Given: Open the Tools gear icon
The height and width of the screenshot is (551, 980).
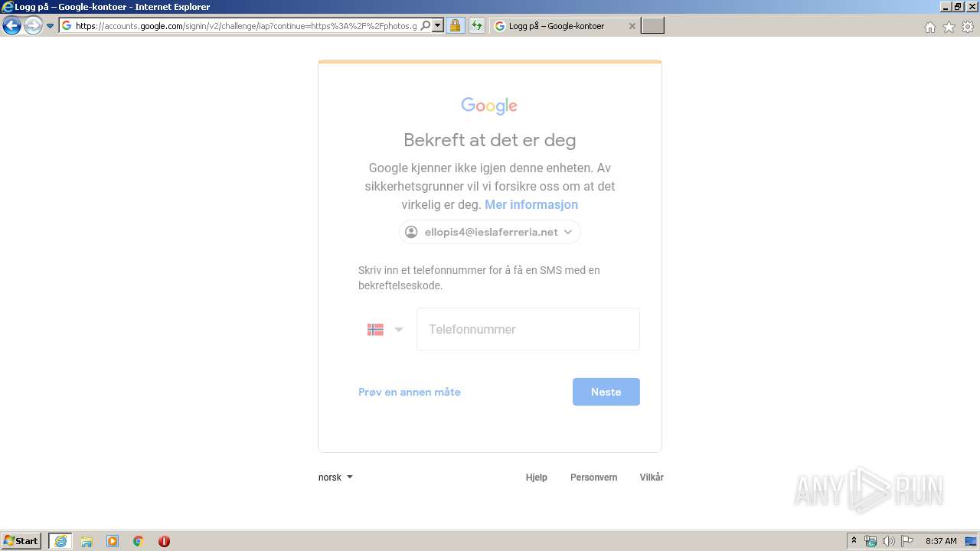Looking at the screenshot, I should coord(968,27).
